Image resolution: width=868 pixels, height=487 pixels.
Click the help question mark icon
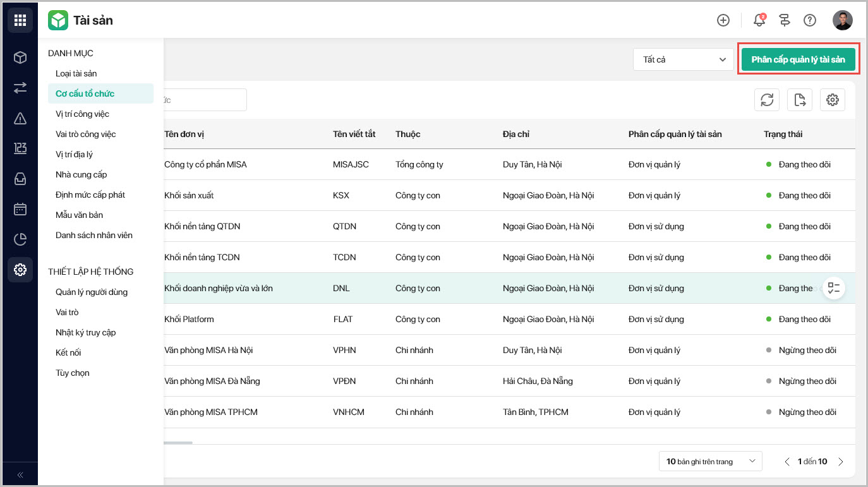coord(810,20)
